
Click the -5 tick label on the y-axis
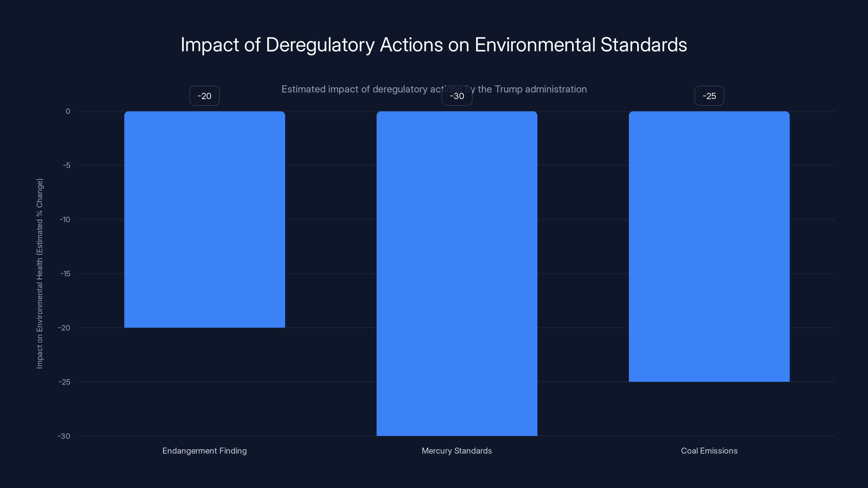(66, 166)
